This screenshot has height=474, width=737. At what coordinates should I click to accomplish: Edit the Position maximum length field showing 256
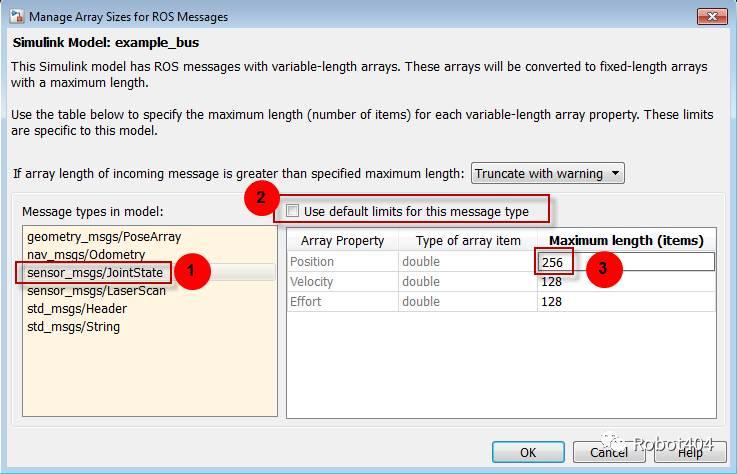(x=627, y=262)
